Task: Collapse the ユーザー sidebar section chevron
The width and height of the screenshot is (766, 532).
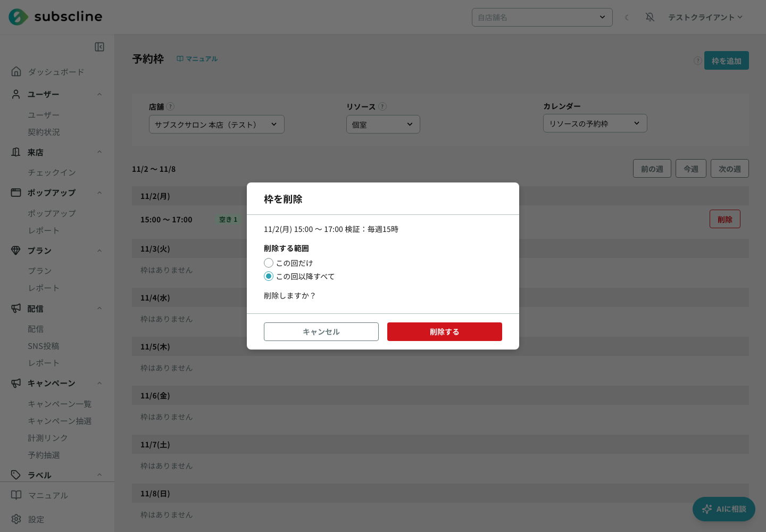Action: click(99, 94)
